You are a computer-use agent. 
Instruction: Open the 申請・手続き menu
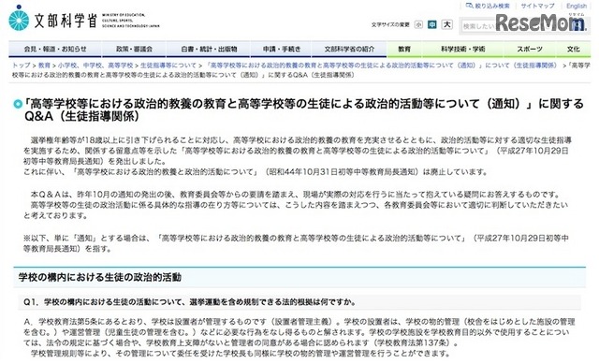tap(281, 49)
